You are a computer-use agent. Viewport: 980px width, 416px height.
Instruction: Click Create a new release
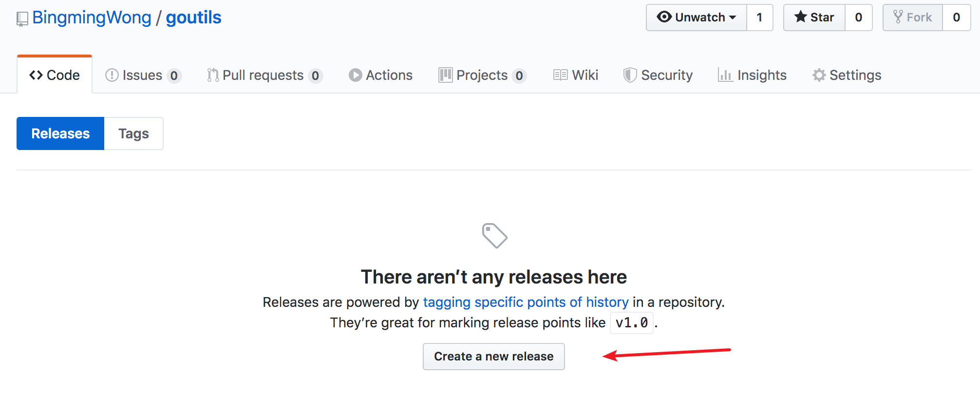494,357
